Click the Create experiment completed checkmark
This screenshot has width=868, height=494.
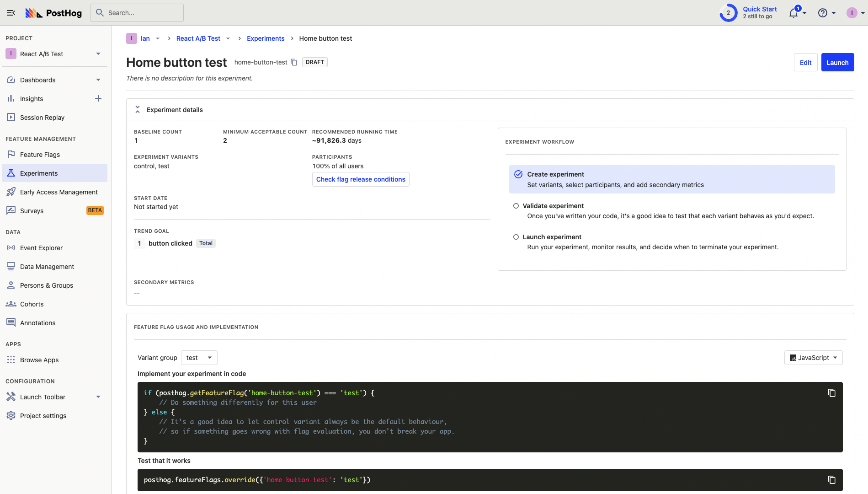click(518, 174)
